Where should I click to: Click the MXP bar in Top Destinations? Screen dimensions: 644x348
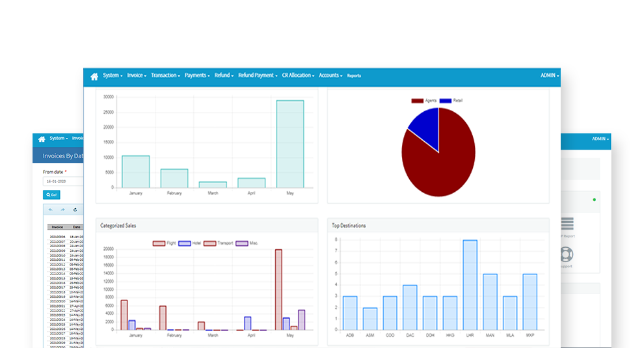pos(530,302)
